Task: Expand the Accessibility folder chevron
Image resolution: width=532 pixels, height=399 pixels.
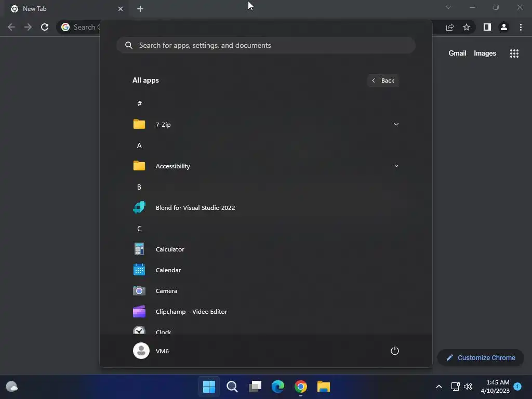Action: click(396, 166)
